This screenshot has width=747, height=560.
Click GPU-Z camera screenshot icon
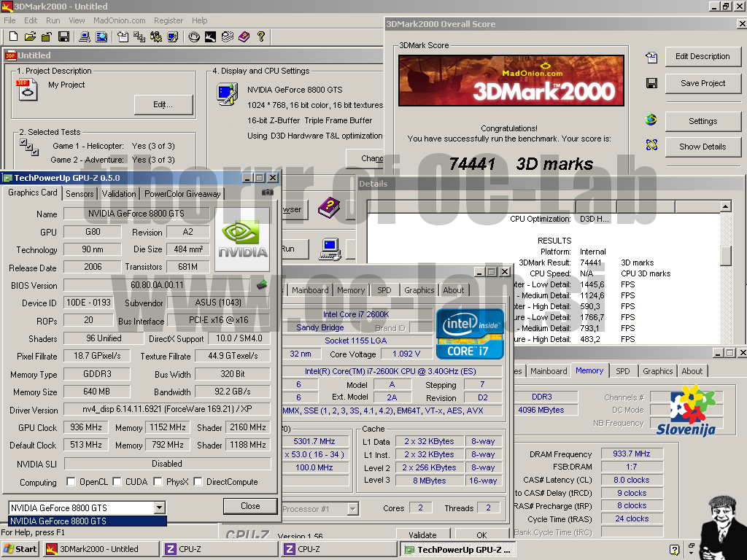click(267, 192)
